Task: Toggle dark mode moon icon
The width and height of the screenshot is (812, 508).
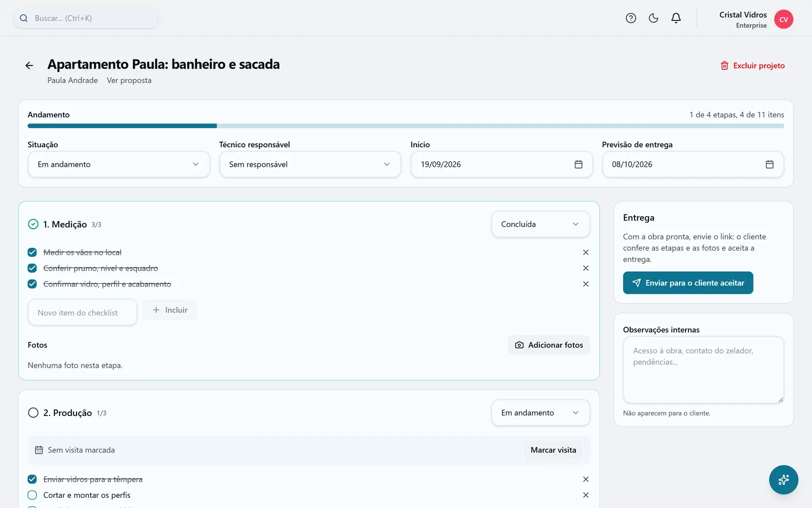Action: pos(654,18)
